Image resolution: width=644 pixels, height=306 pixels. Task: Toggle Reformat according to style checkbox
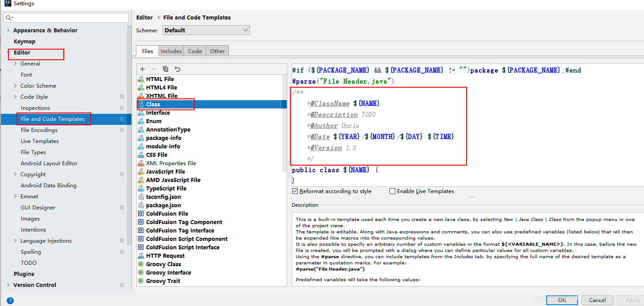click(x=295, y=191)
